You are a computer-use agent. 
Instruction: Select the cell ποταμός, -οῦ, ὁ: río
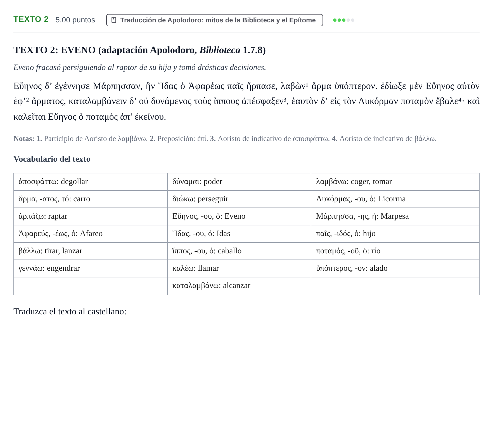[395, 251]
